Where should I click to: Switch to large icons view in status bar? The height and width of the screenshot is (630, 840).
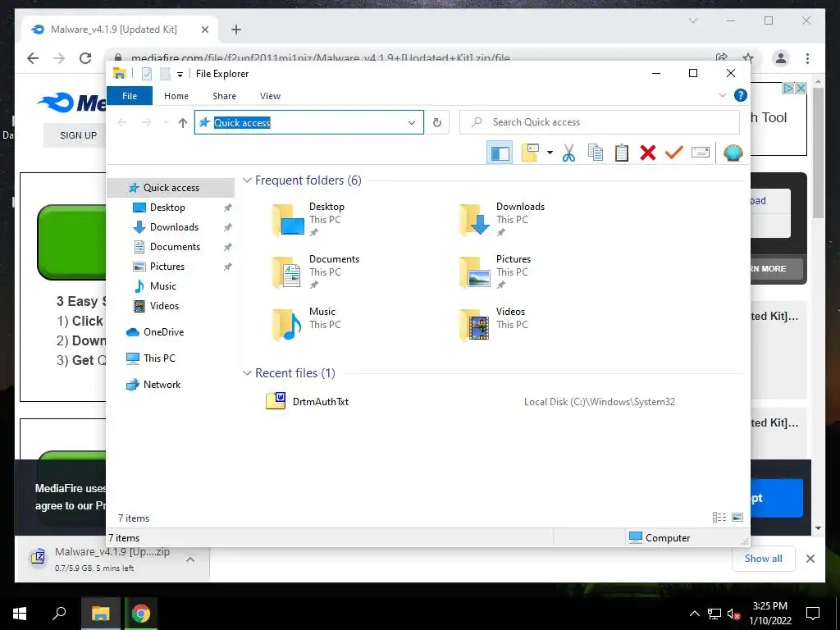[x=737, y=518]
